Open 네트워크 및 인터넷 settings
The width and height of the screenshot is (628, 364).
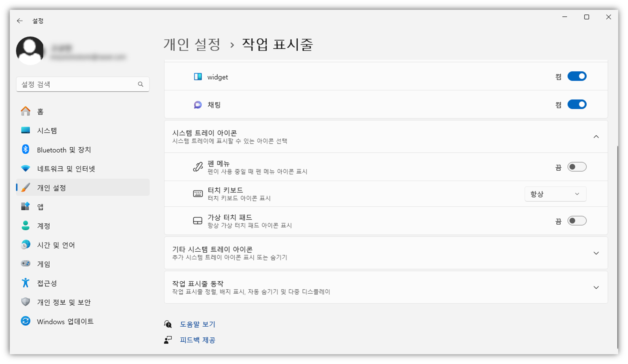pos(66,168)
